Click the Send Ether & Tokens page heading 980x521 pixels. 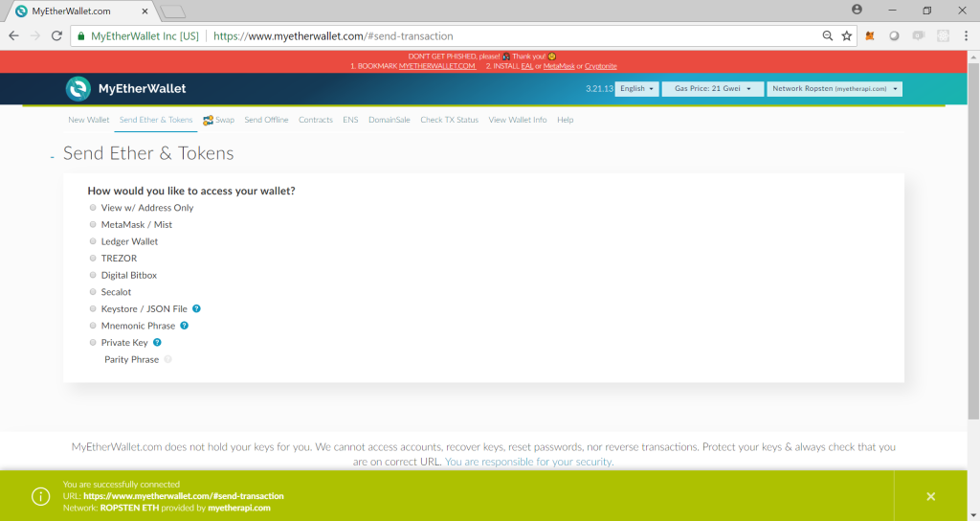pos(148,153)
